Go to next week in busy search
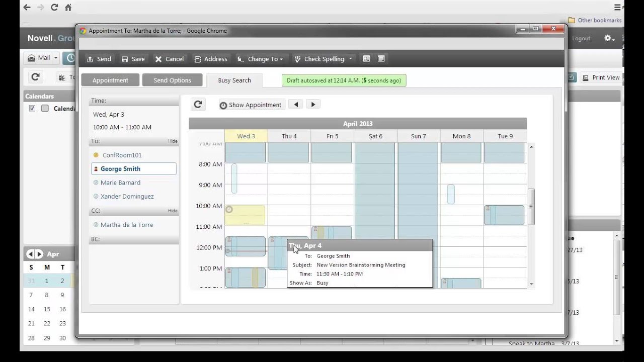This screenshot has height=362, width=644. [313, 105]
